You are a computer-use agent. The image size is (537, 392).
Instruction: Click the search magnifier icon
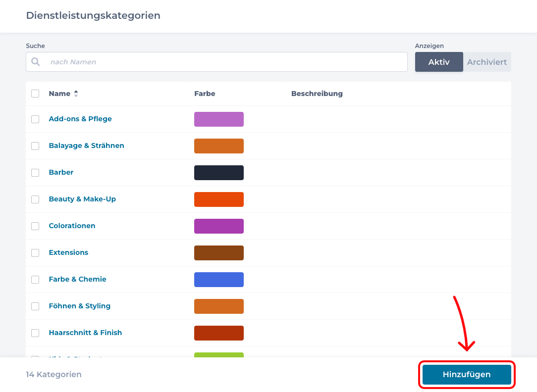pyautogui.click(x=36, y=62)
